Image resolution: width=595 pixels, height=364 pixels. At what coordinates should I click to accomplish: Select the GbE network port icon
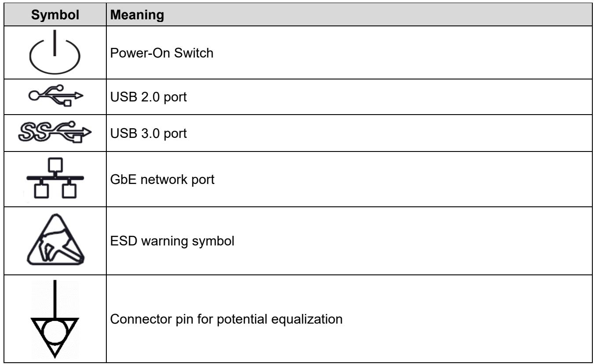(x=54, y=181)
